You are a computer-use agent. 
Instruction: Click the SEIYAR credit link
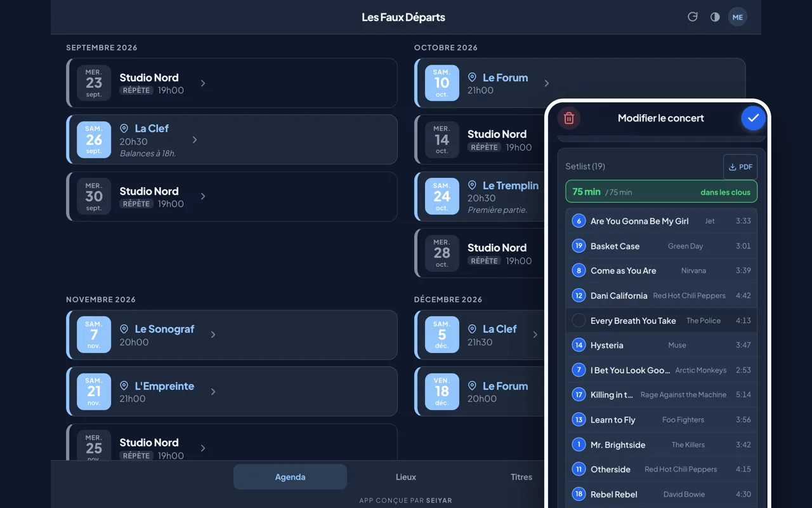tap(439, 500)
